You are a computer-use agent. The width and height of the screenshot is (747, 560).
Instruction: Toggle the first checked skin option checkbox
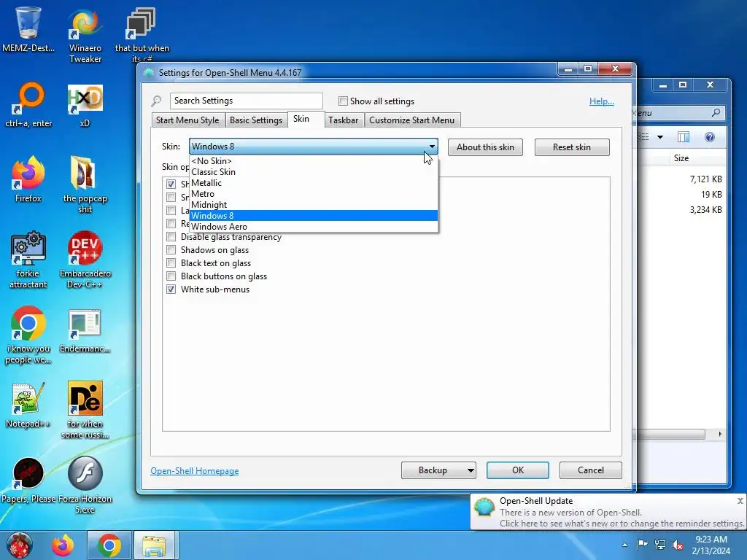(171, 184)
